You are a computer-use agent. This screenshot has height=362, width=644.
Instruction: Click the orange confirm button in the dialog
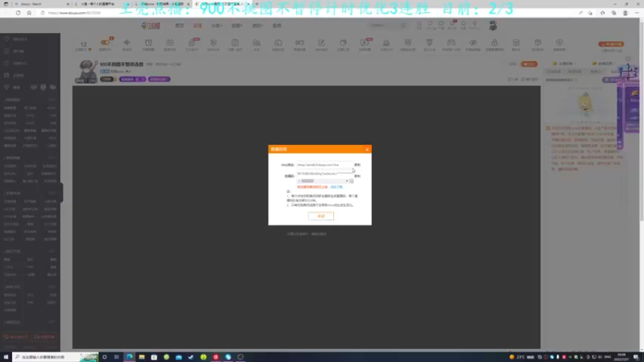point(320,216)
